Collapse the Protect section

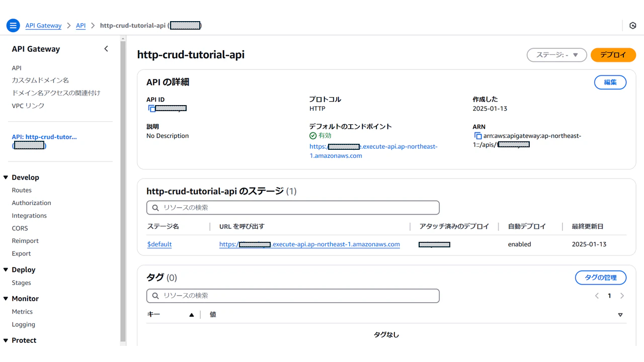click(6, 340)
